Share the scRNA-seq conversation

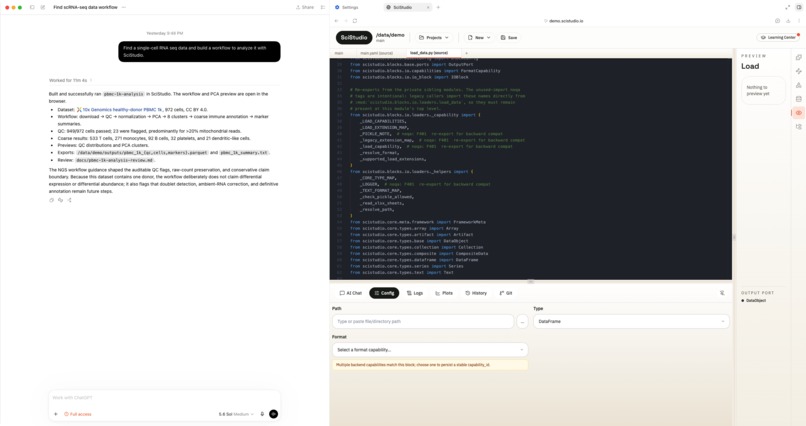click(305, 7)
